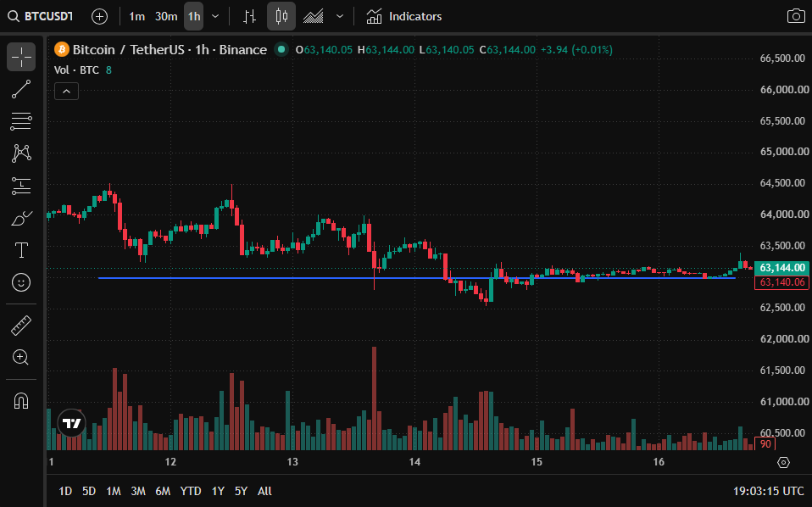
Task: Select the brush drawing tool
Action: point(21,218)
